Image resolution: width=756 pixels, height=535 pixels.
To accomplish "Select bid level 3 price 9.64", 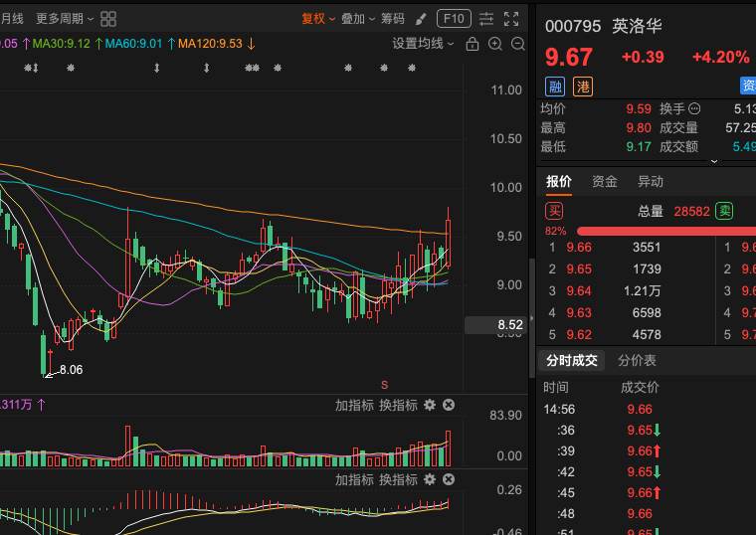I will 579,291.
